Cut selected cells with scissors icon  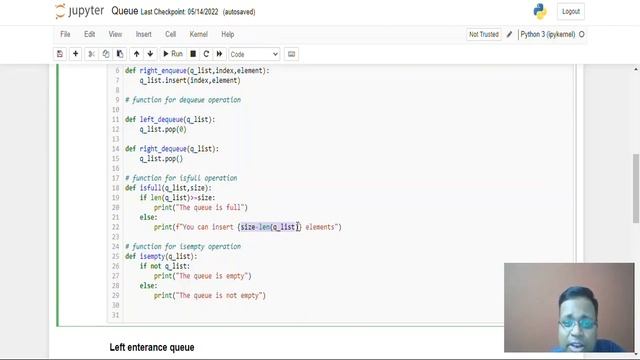point(91,54)
